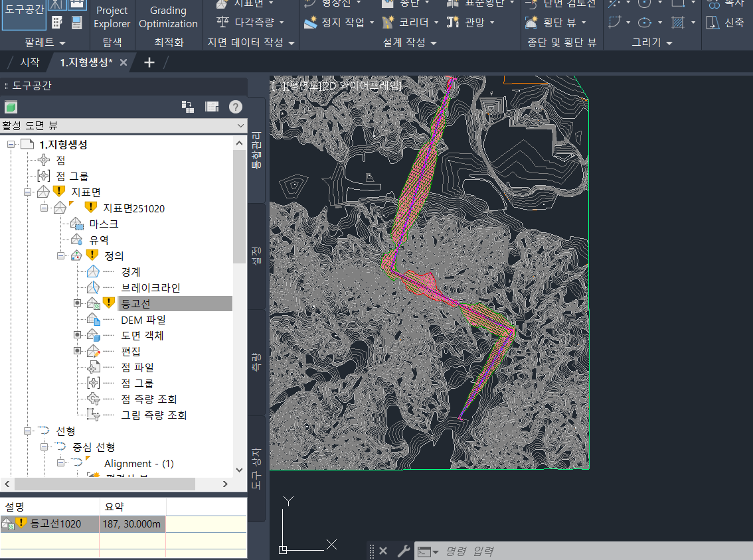
Task: Toggle the 도면 객체 node box
Action: pyautogui.click(x=77, y=335)
